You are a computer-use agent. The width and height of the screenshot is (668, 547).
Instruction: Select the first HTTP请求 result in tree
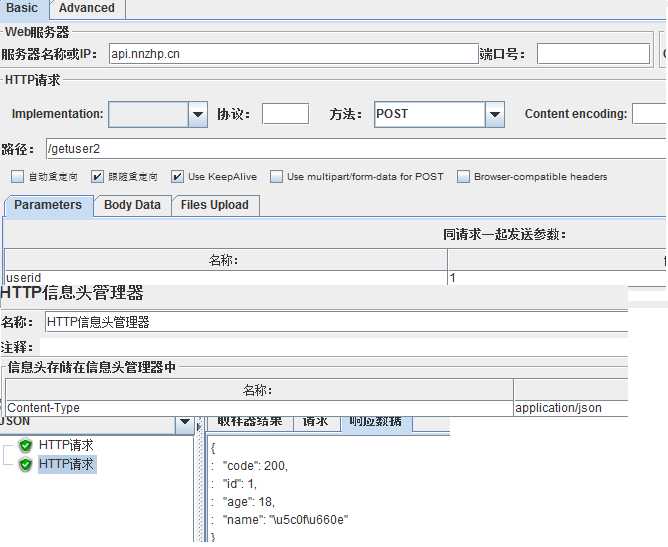66,445
